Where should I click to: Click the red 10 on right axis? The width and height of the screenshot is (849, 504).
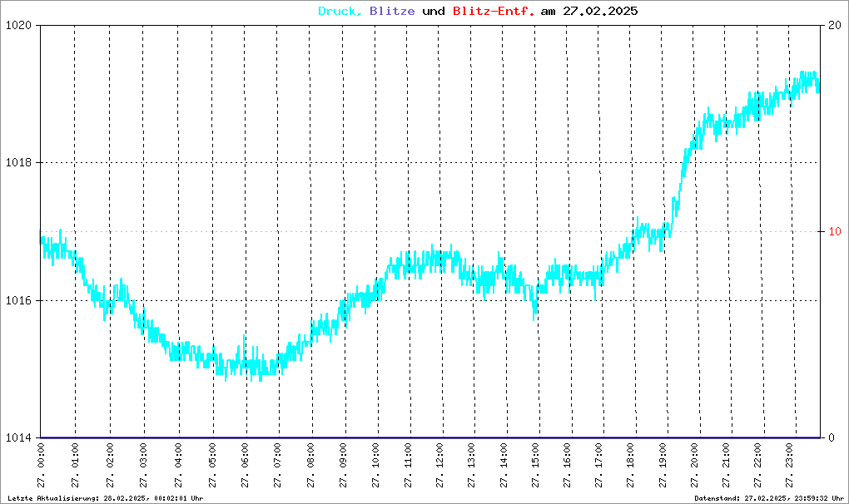click(x=835, y=231)
